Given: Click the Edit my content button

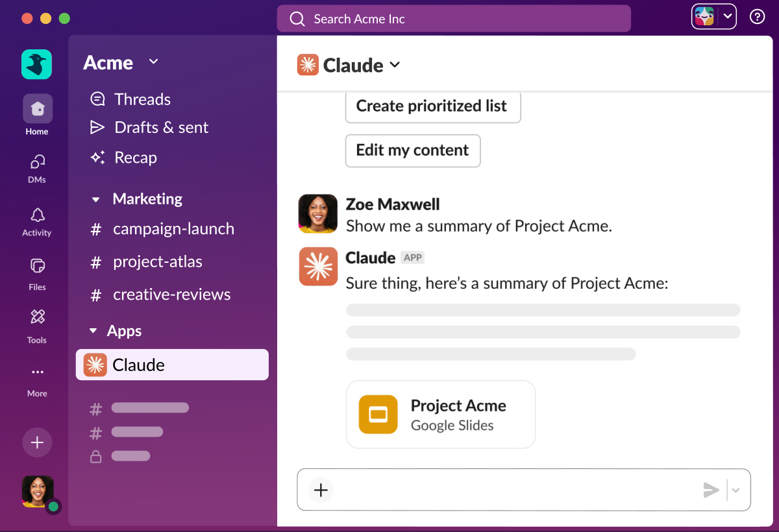Looking at the screenshot, I should click(x=412, y=151).
